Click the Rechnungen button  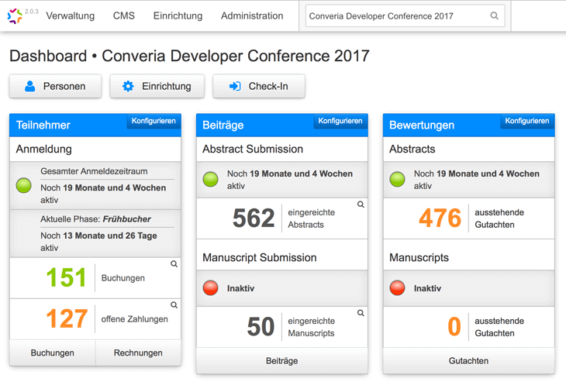tap(138, 352)
